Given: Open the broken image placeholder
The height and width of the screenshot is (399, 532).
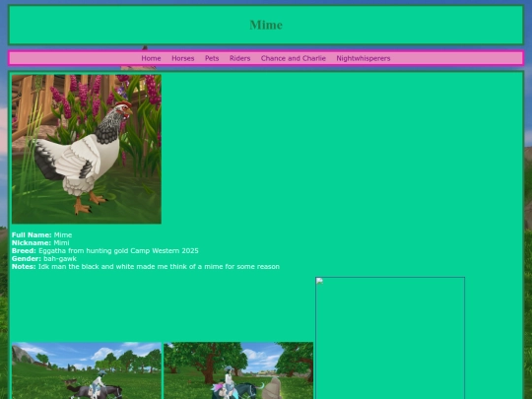Looking at the screenshot, I should [x=390, y=338].
